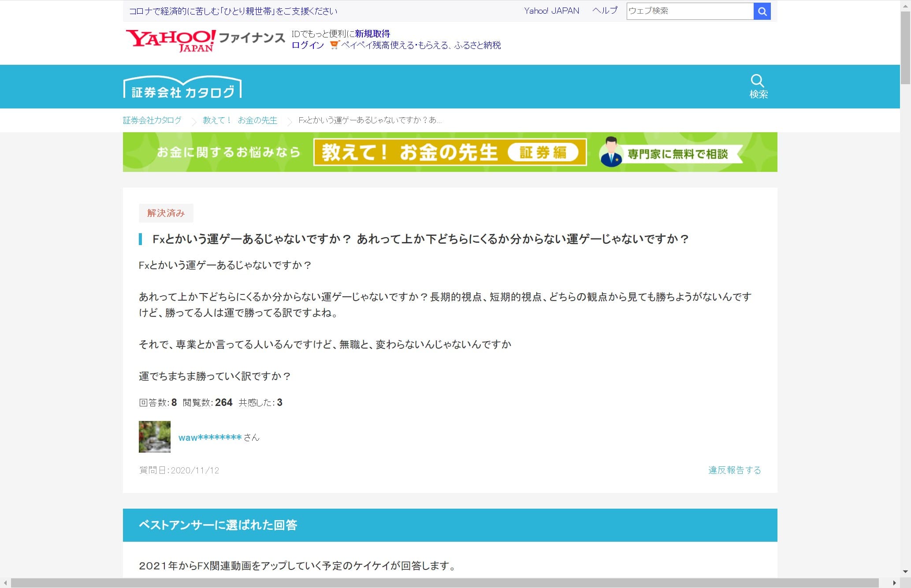The image size is (911, 588).
Task: Go to 証券会社カタログ breadcrumb
Action: pyautogui.click(x=152, y=120)
